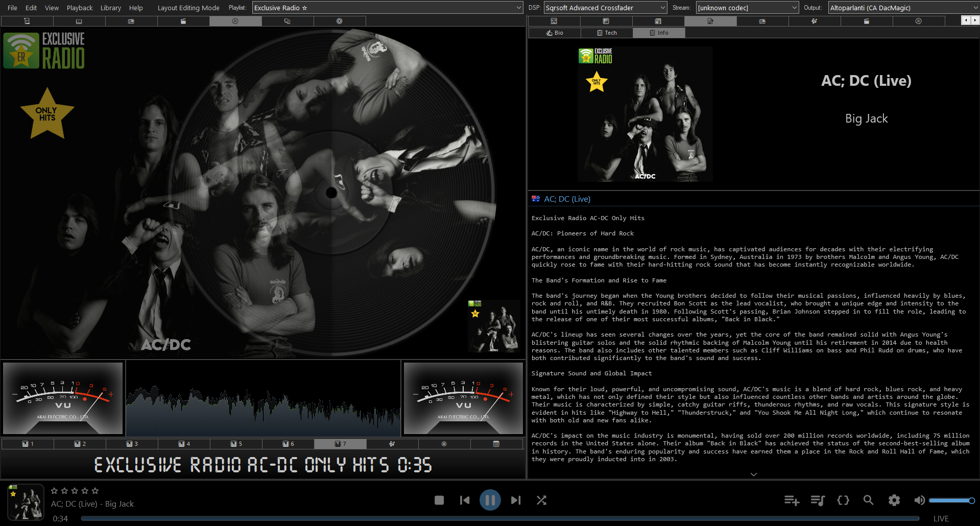Rate track with third star

tap(75, 491)
